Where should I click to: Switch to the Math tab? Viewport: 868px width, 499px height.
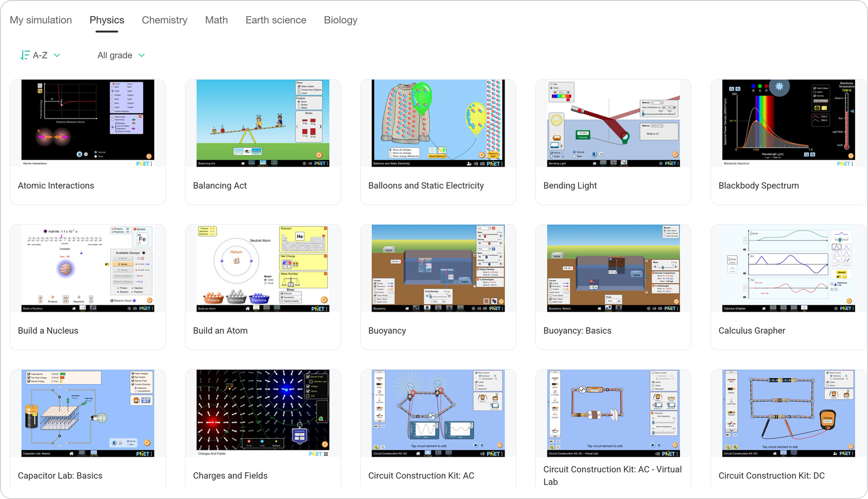pyautogui.click(x=216, y=20)
